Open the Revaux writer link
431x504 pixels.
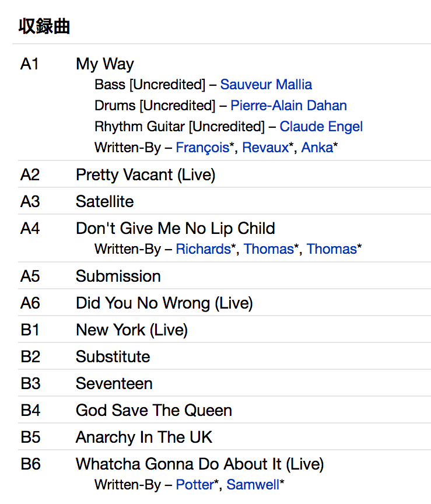coord(265,148)
